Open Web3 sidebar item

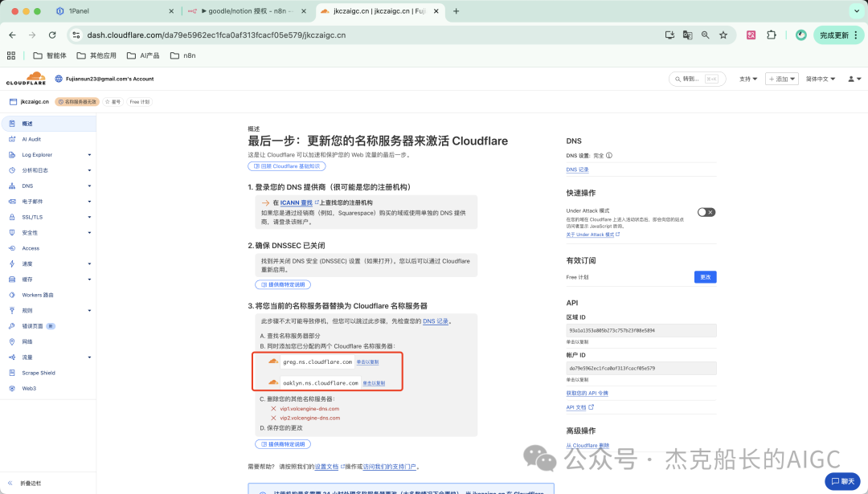click(x=29, y=388)
